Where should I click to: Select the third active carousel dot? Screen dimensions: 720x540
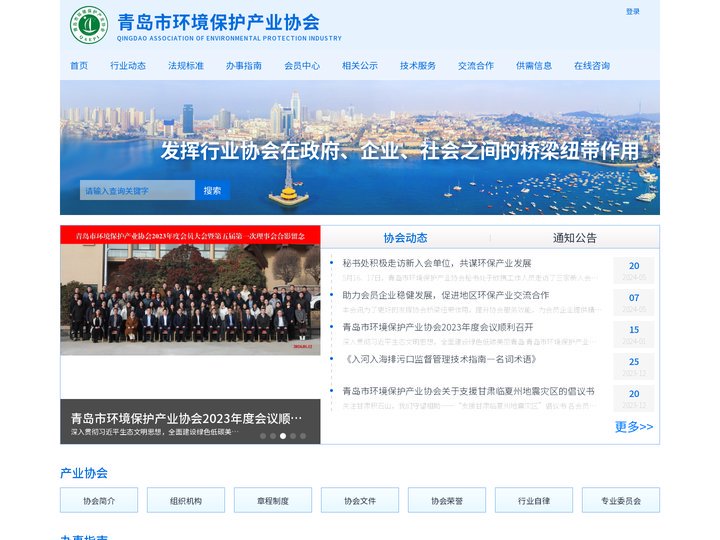(283, 436)
